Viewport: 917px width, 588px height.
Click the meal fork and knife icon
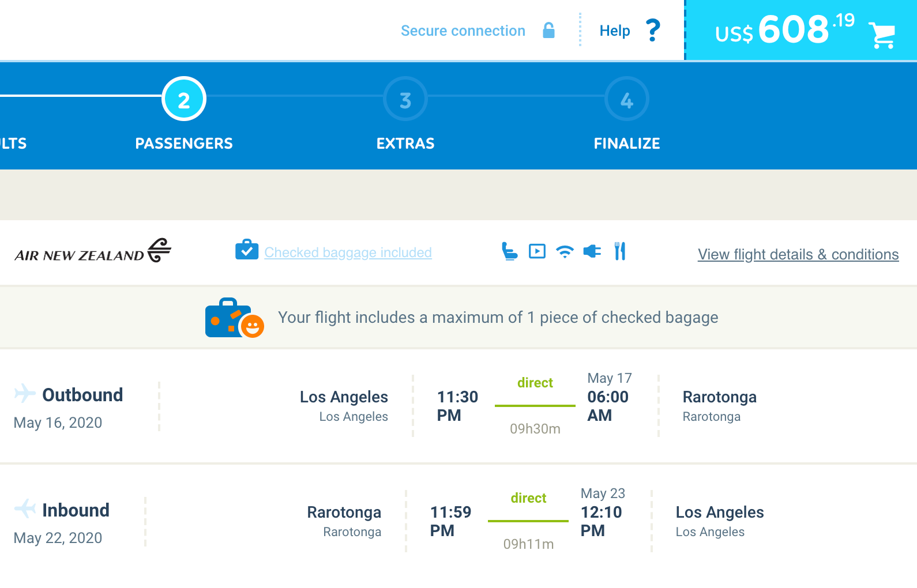point(620,251)
